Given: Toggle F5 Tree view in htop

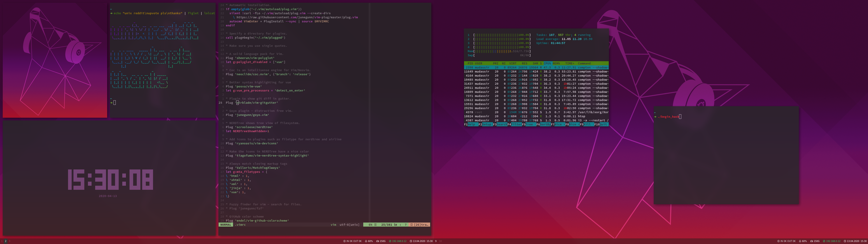Looking at the screenshot, I should (529, 124).
